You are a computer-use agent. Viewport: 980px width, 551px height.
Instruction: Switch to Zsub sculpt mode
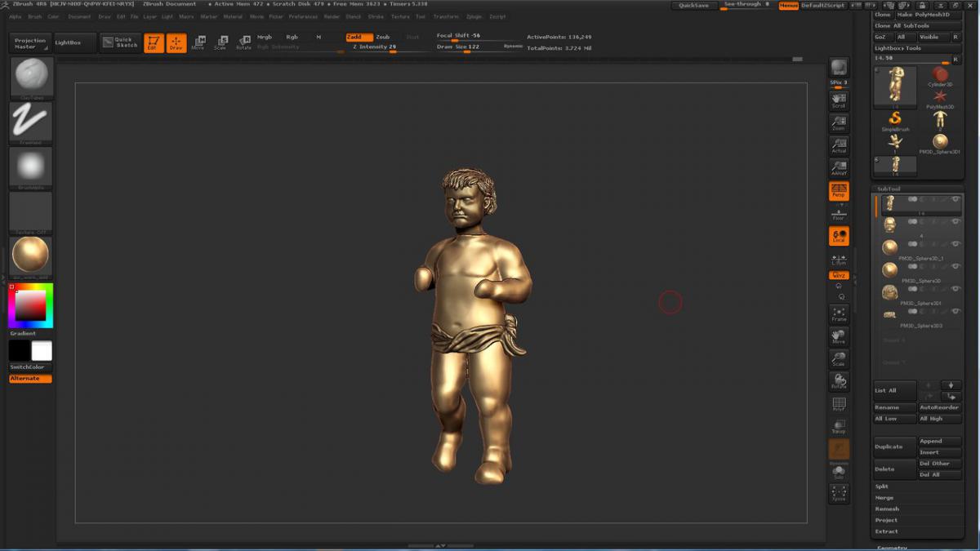point(383,37)
